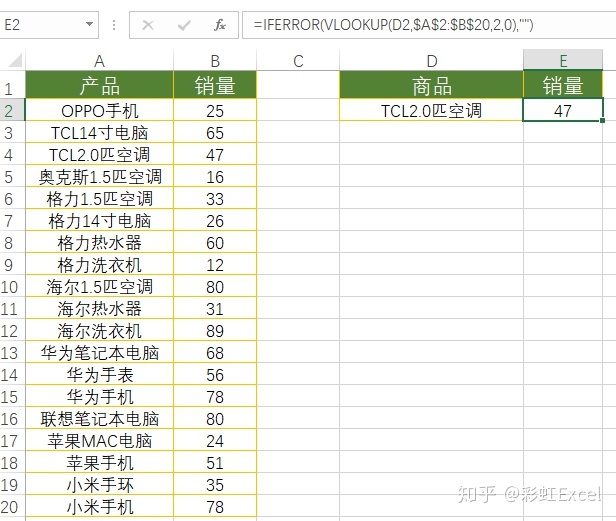Click the select-all triangle corner
This screenshot has height=521, width=616.
click(15, 61)
